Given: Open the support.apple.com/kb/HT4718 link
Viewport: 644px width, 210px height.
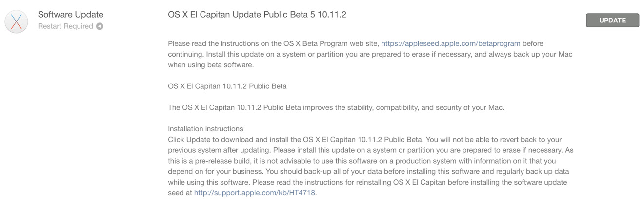Looking at the screenshot, I should click(x=255, y=193).
